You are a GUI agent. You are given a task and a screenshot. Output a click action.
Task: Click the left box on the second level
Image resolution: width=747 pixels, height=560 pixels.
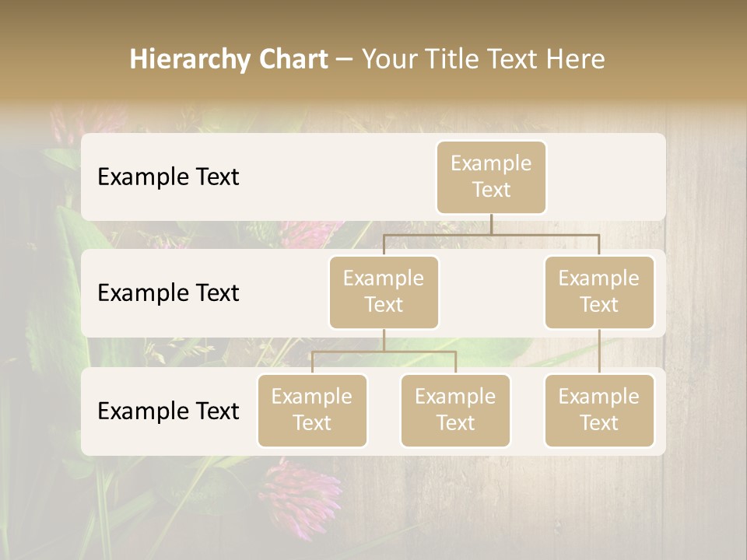coord(384,292)
